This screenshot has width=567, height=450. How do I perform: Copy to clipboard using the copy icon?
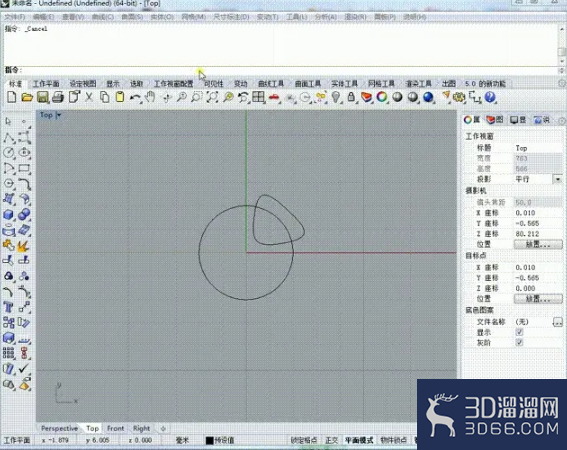click(x=105, y=97)
